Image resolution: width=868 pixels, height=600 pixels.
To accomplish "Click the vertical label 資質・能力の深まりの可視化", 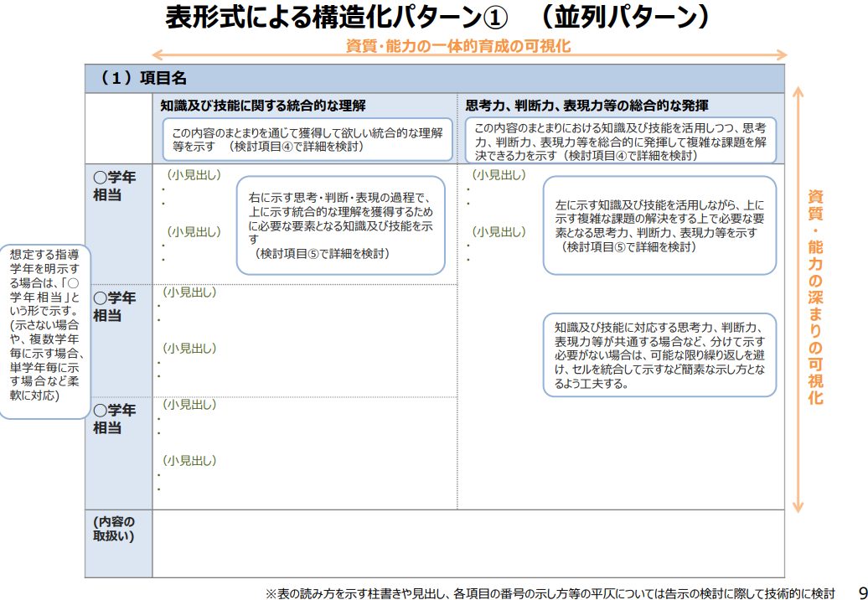I will (x=815, y=297).
